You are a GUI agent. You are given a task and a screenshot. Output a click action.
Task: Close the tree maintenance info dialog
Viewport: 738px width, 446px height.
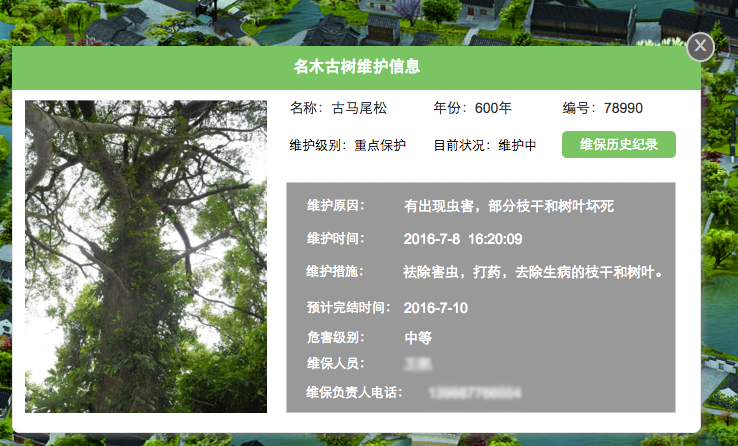pos(701,46)
